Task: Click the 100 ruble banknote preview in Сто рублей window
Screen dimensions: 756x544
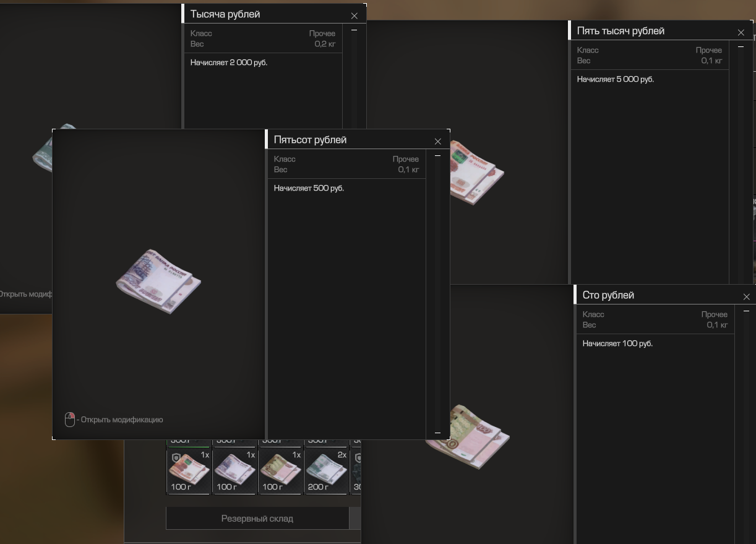Action: pos(468,437)
